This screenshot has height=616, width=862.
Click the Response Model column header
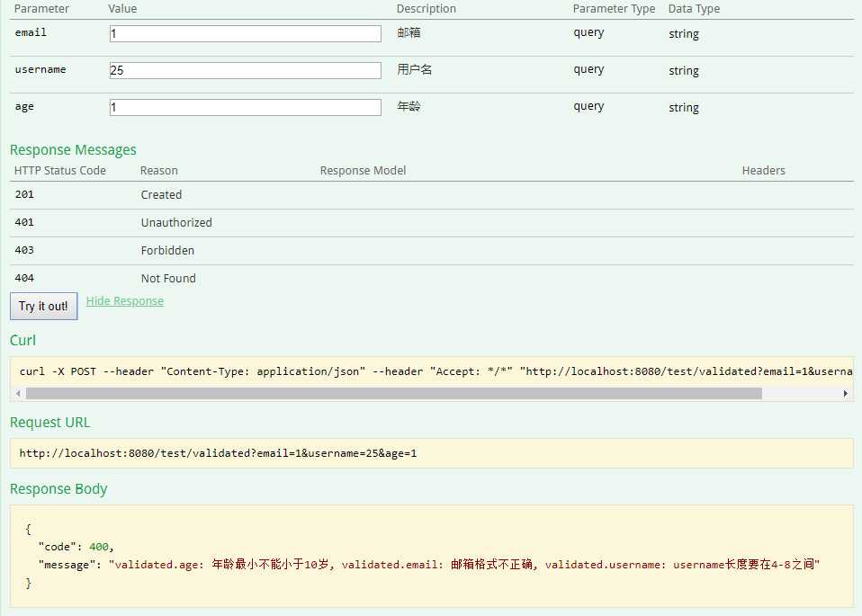pyautogui.click(x=363, y=170)
